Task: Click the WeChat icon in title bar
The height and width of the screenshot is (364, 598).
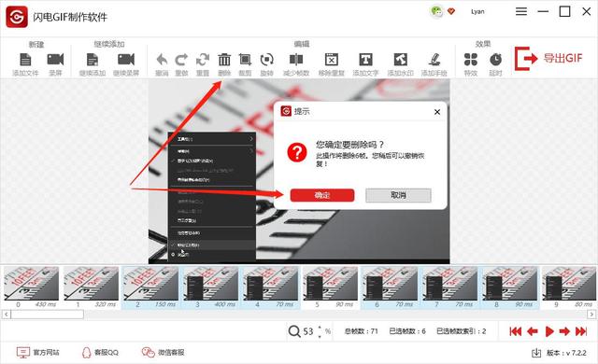Action: pyautogui.click(x=436, y=11)
